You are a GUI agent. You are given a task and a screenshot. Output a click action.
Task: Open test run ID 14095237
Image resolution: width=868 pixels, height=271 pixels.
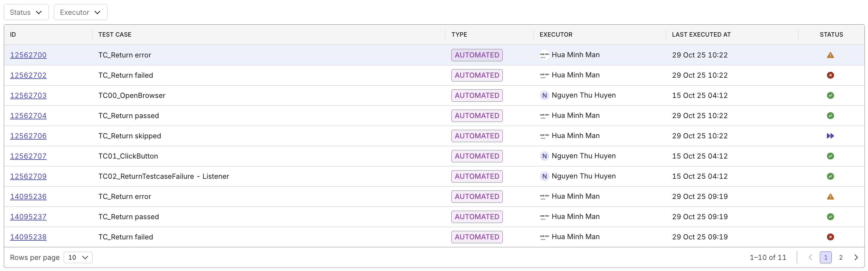pos(28,217)
